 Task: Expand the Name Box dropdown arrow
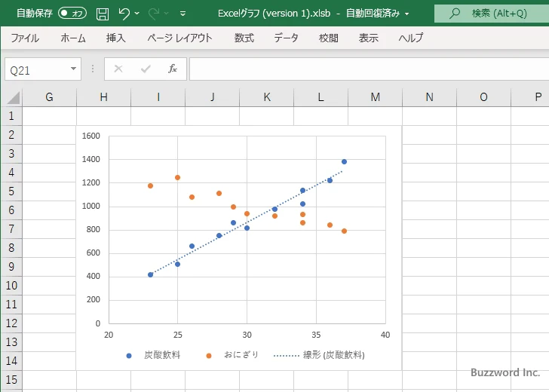pyautogui.click(x=73, y=69)
